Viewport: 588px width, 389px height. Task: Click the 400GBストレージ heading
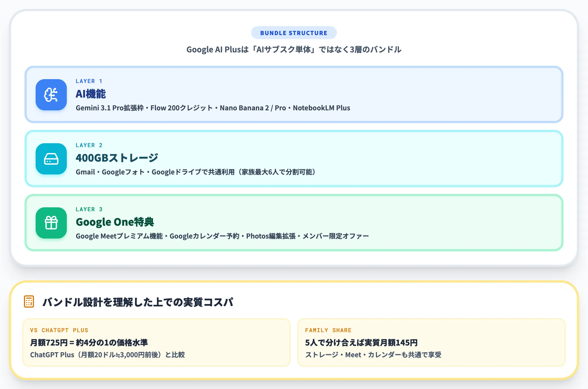point(117,158)
